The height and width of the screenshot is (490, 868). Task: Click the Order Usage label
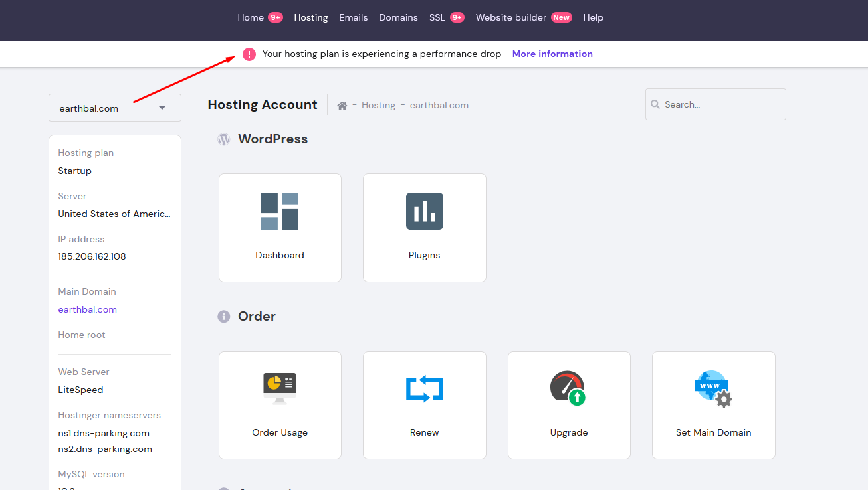coord(280,432)
